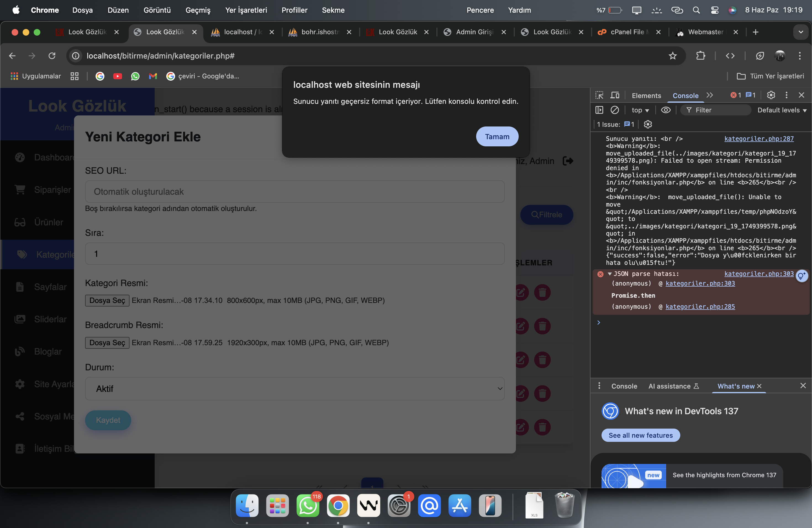Open the issues settings gear icon
Image resolution: width=812 pixels, height=528 pixels.
tap(648, 125)
